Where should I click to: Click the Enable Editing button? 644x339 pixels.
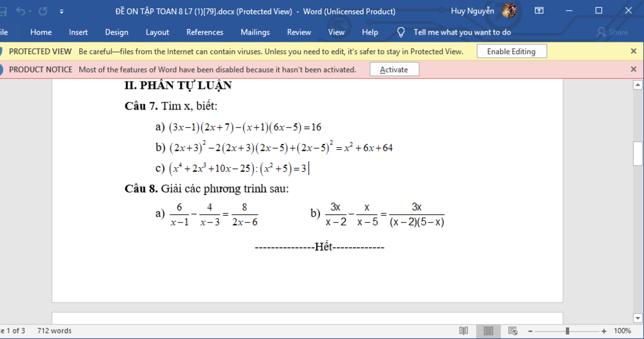pyautogui.click(x=511, y=52)
